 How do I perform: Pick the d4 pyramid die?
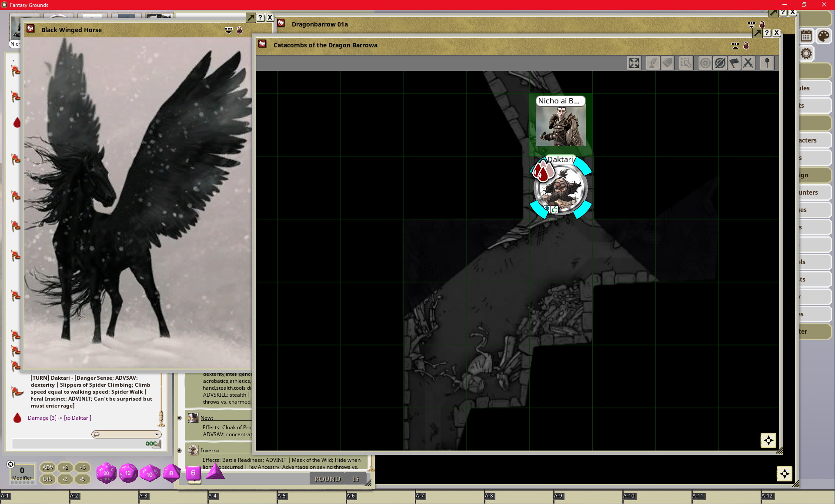[215, 471]
